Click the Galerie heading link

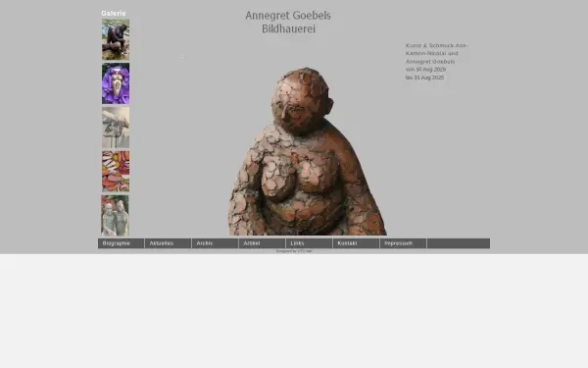114,14
